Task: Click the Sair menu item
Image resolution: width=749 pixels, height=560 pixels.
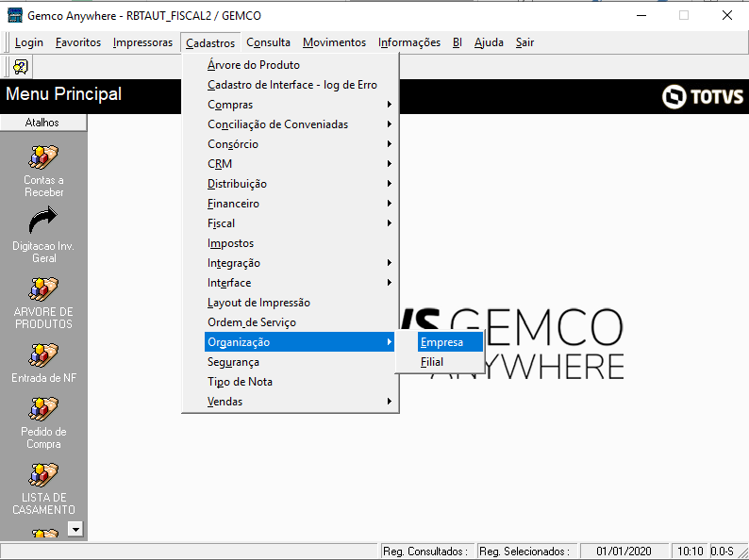Action: coord(524,42)
